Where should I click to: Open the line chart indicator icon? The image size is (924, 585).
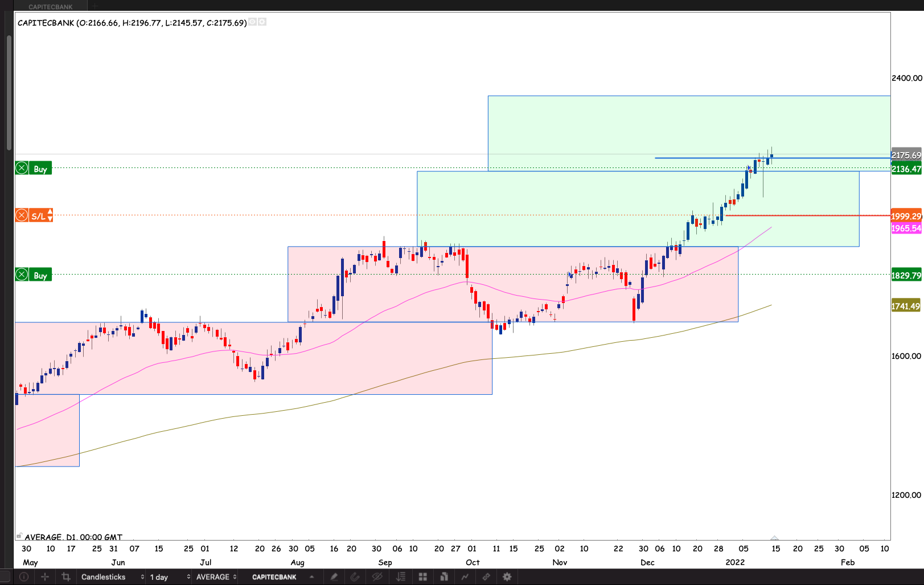465,577
